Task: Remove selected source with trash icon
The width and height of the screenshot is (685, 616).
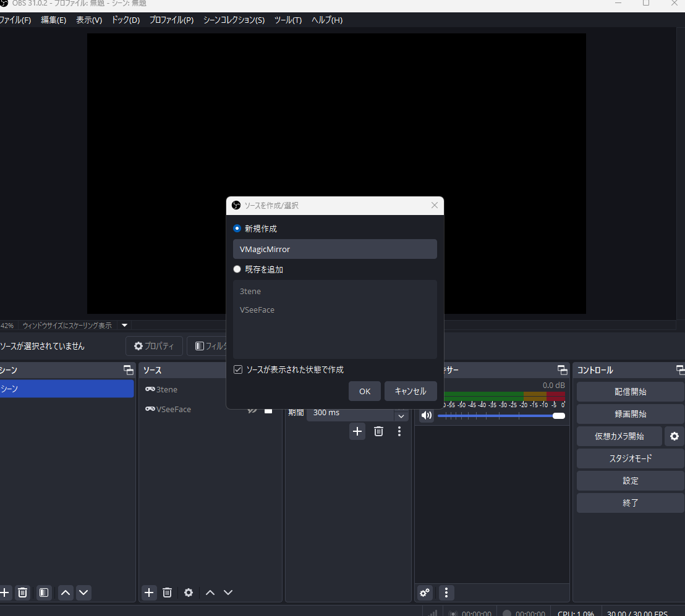Action: (168, 593)
